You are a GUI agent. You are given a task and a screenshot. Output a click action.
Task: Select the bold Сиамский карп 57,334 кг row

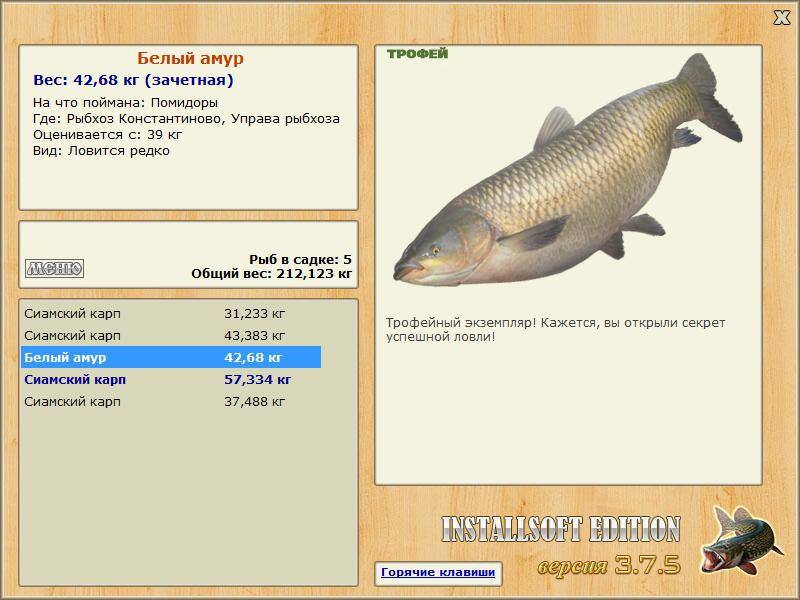[x=171, y=379]
